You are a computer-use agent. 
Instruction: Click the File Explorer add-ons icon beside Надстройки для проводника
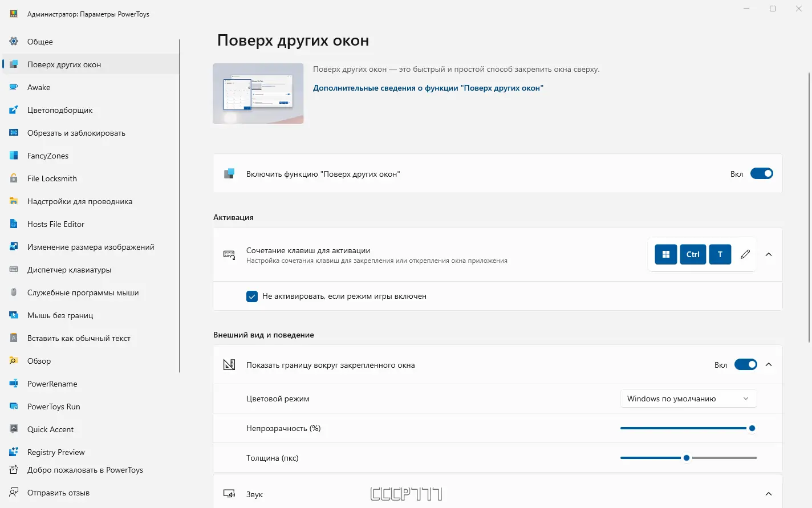(x=14, y=201)
